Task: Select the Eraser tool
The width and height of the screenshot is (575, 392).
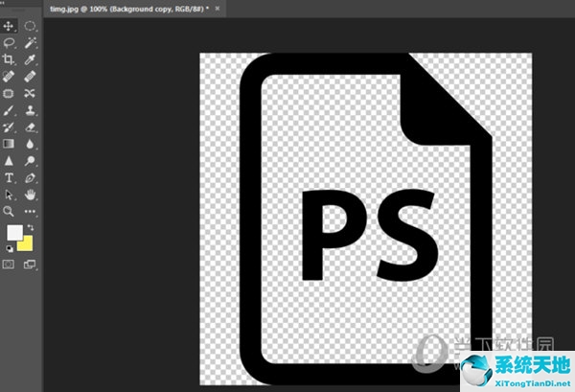Action: coord(31,127)
